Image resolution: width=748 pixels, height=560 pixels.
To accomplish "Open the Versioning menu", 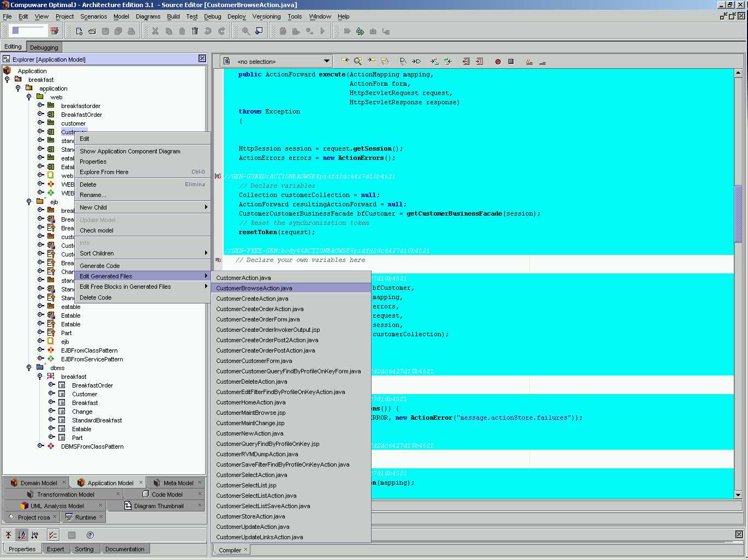I will (266, 16).
